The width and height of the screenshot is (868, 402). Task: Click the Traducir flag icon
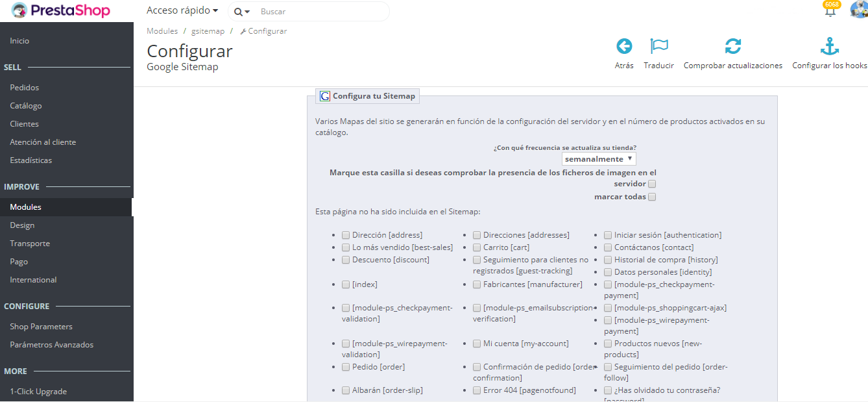coord(659,46)
